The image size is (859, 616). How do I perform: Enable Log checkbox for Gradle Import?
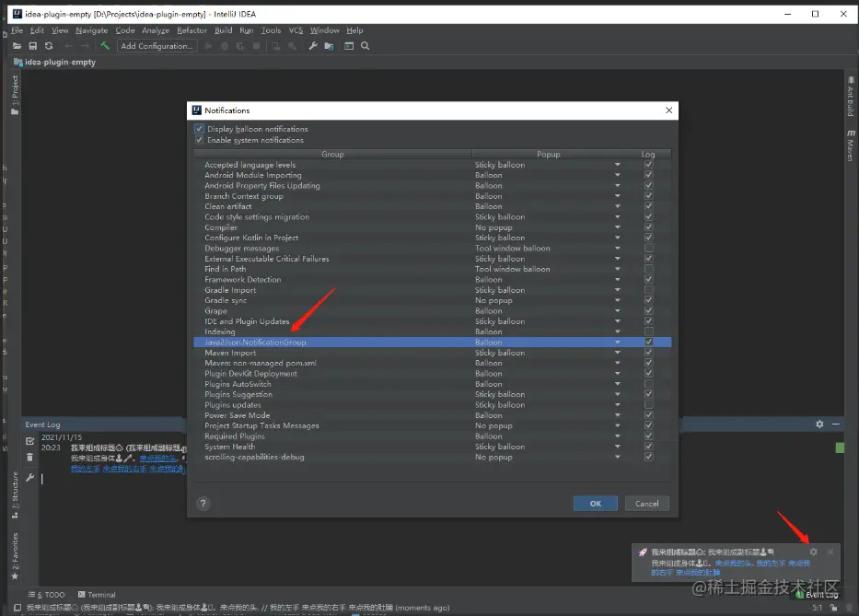click(649, 290)
